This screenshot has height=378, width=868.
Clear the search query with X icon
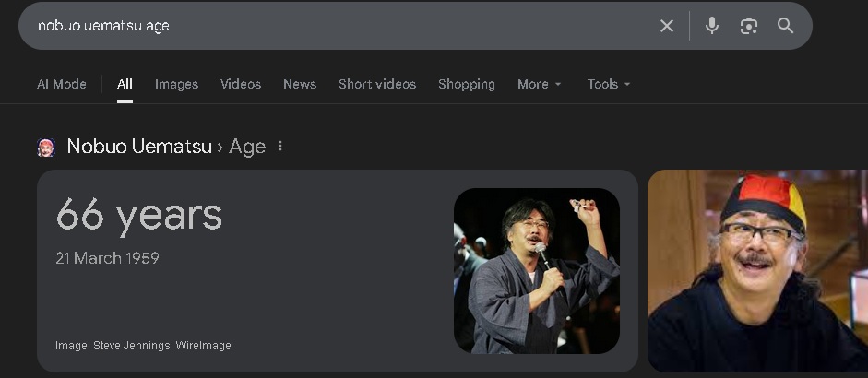667,26
